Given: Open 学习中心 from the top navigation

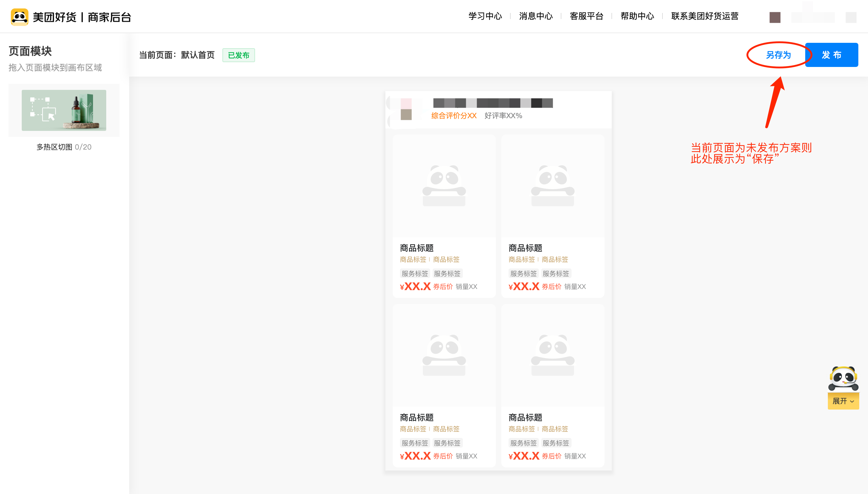Looking at the screenshot, I should click(485, 16).
